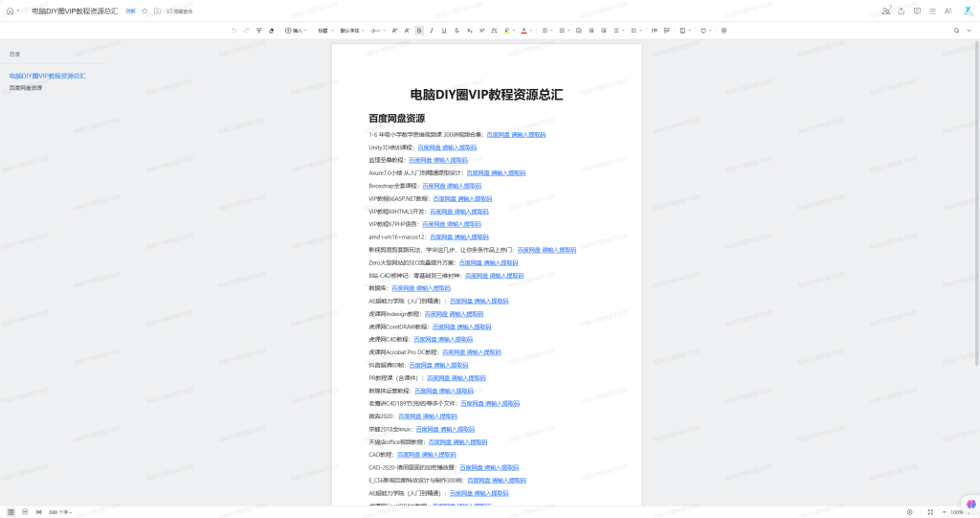Click the text highlight color button

tap(506, 30)
